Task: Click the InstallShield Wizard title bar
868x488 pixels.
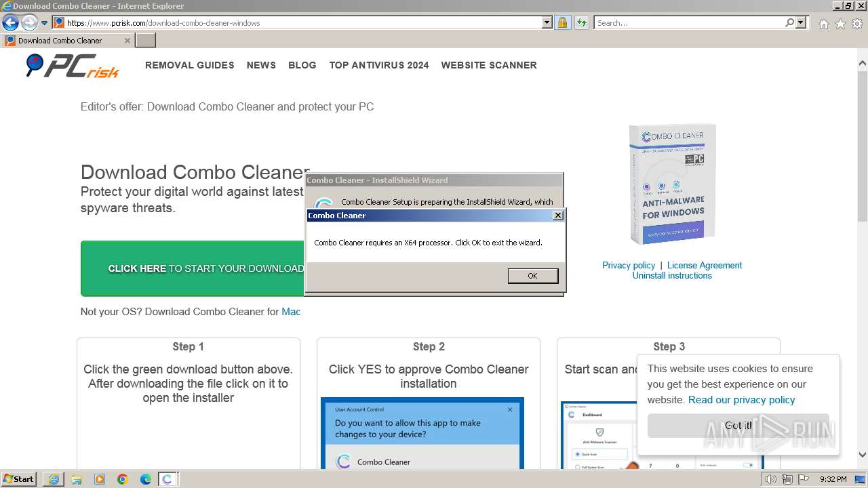Action: [x=434, y=180]
